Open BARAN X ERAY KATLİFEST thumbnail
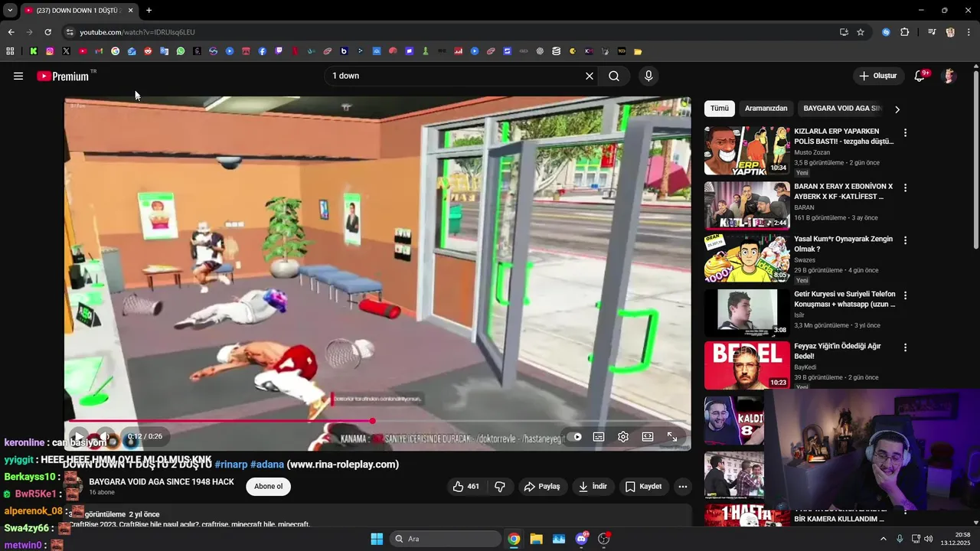 click(746, 206)
